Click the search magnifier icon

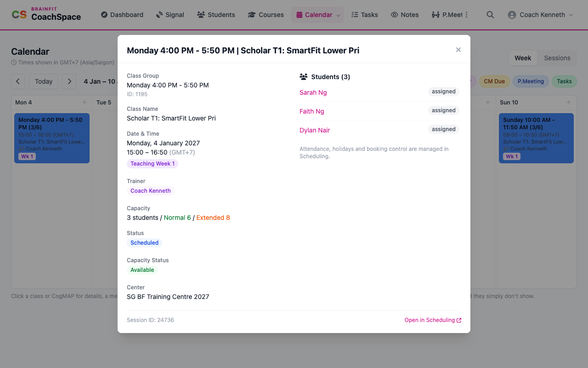pos(490,15)
